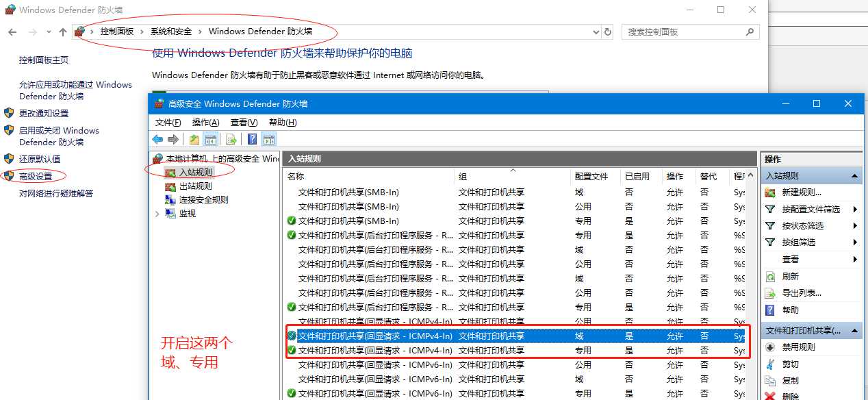Toggle the show/hide action pane toolbar icon
The width and height of the screenshot is (868, 400).
pos(268,140)
